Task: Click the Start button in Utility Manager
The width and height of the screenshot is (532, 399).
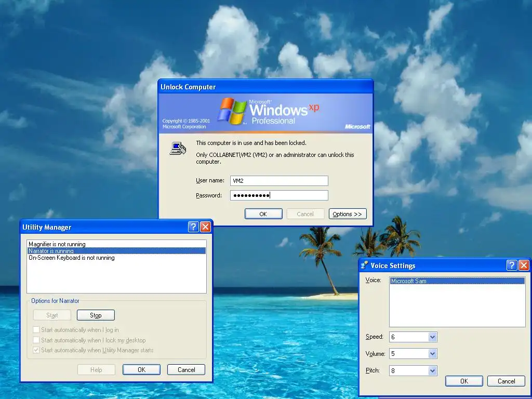Action: pos(52,315)
